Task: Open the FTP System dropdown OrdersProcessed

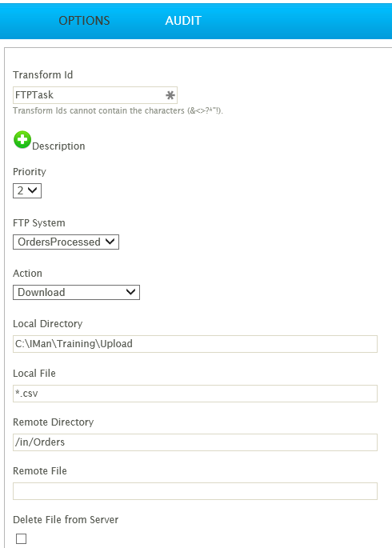Action: click(66, 242)
